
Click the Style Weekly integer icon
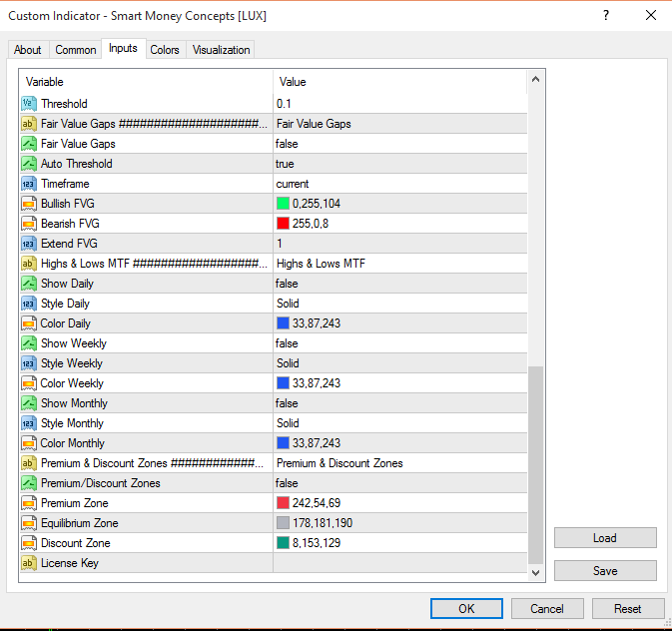[x=29, y=363]
